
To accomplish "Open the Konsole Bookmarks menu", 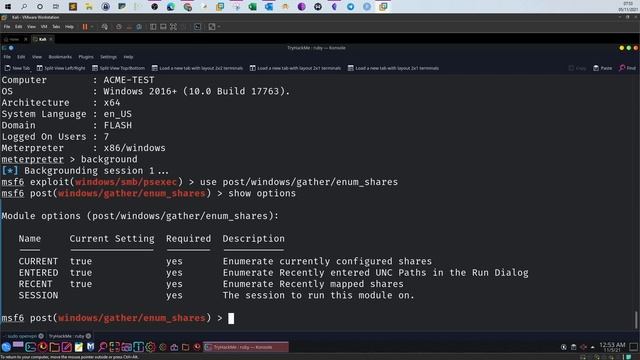I will pos(60,57).
